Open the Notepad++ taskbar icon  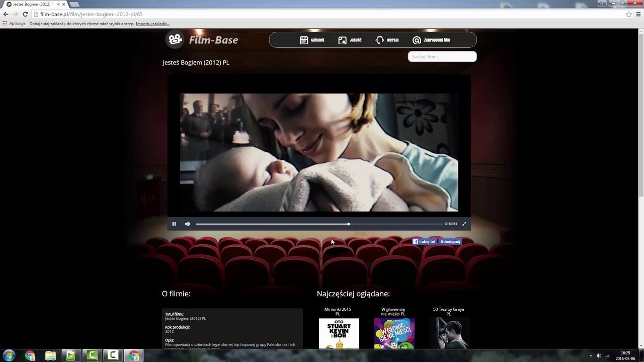[x=71, y=355]
